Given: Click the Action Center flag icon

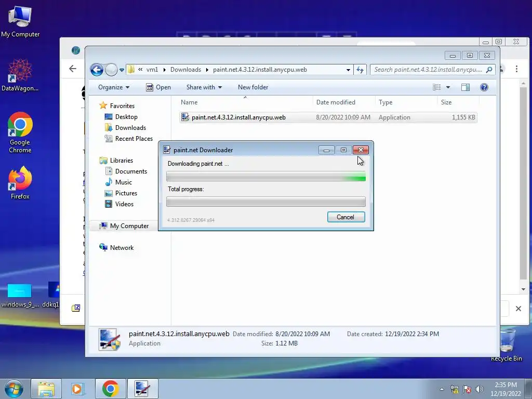Looking at the screenshot, I should [467, 389].
